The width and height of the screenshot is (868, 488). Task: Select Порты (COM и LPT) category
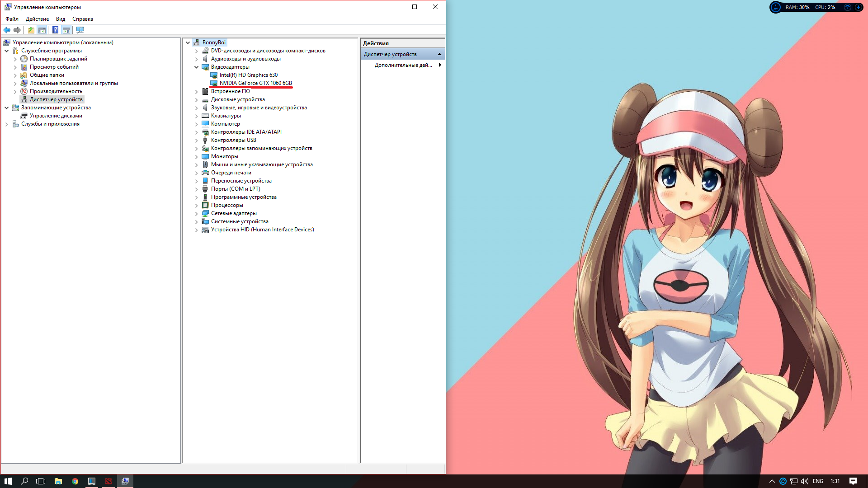pos(236,189)
